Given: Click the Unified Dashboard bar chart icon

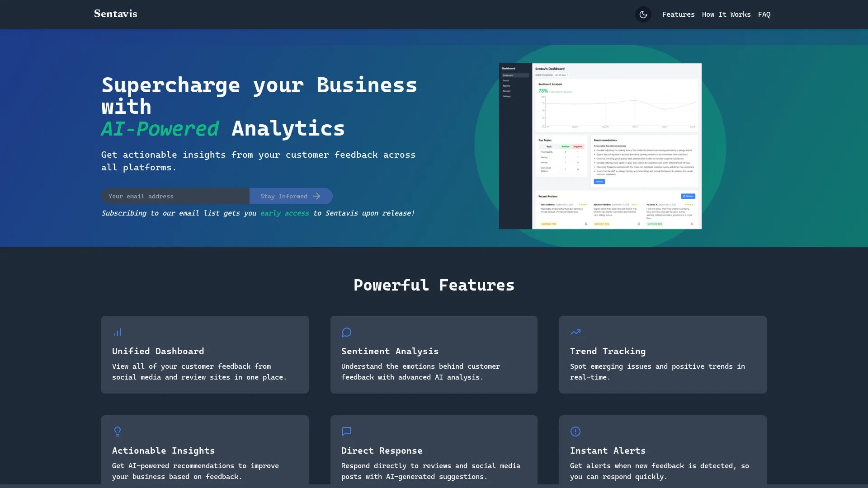Looking at the screenshot, I should click(118, 333).
